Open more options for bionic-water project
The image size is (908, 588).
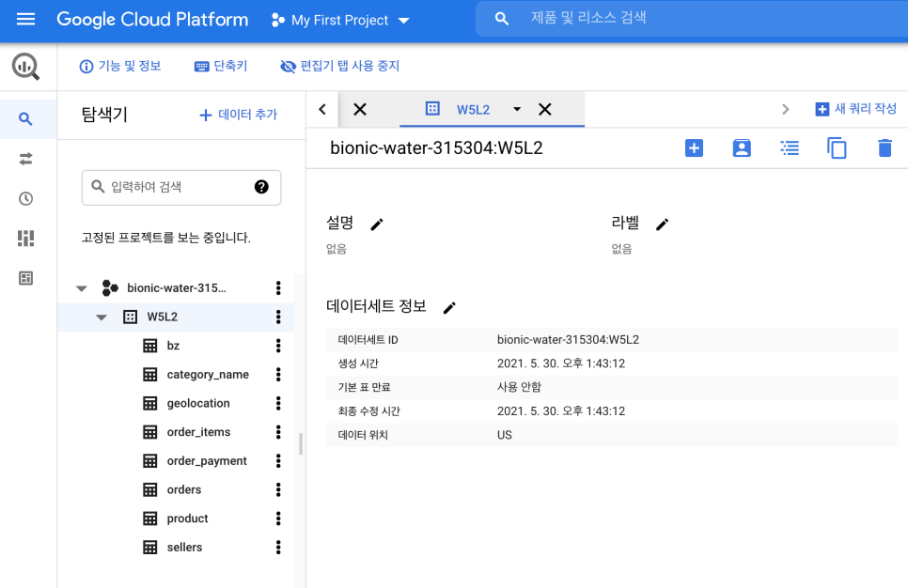click(278, 287)
